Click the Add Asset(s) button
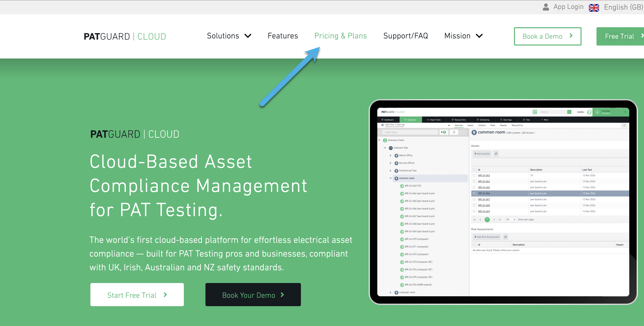 482,154
